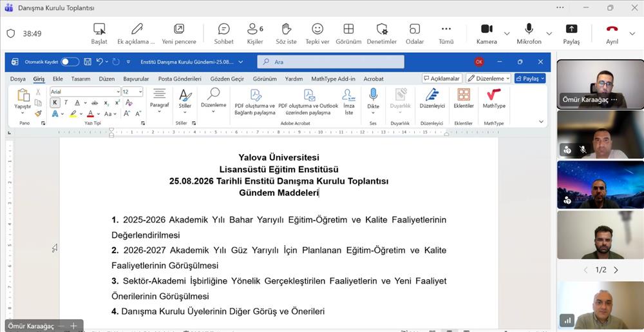
Task: Open the Sohbet chat panel in Teams
Action: pyautogui.click(x=223, y=34)
